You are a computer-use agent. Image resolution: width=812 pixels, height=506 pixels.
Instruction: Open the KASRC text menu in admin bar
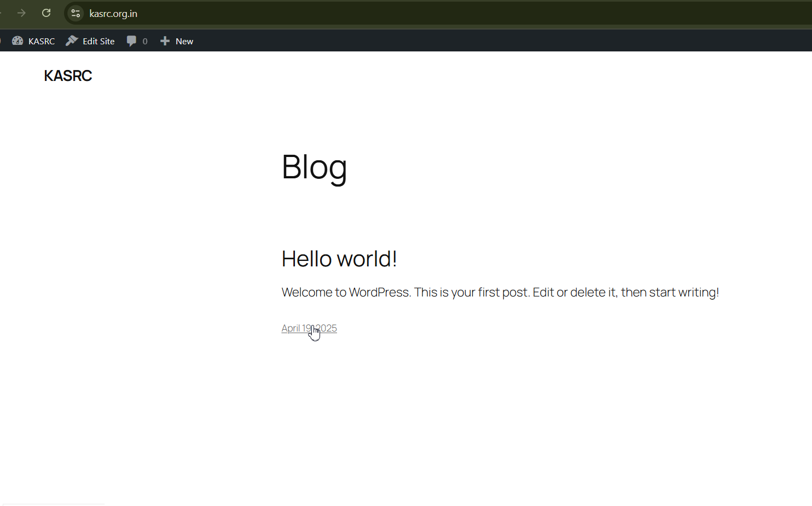[42, 42]
